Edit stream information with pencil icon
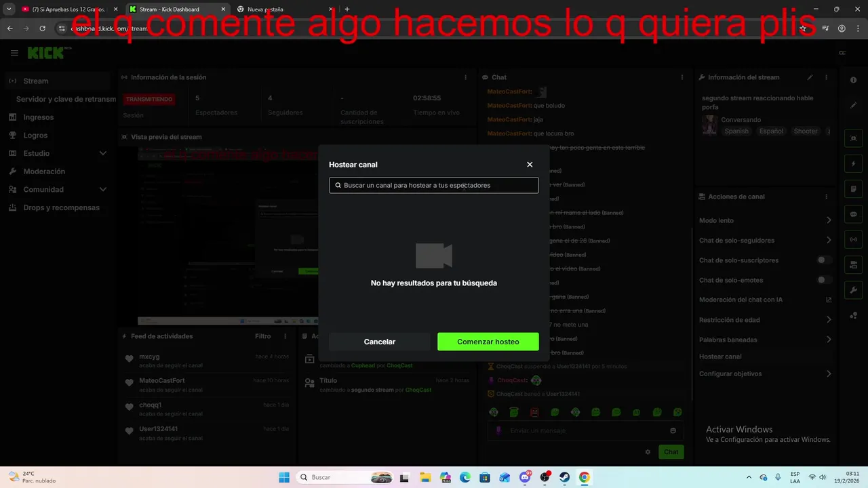Viewport: 868px width, 488px height. tap(810, 77)
